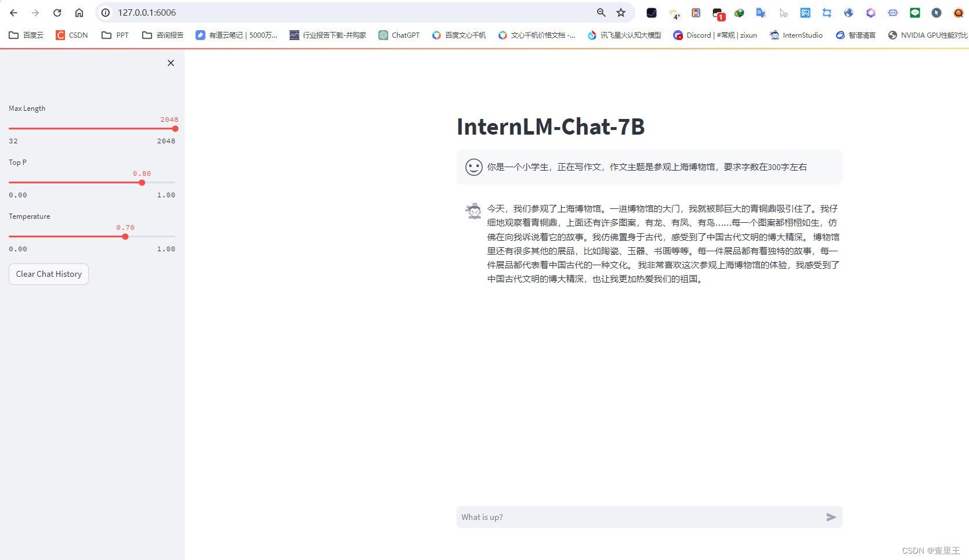Close the sidebar with the X icon
This screenshot has height=560, width=969.
coord(171,63)
